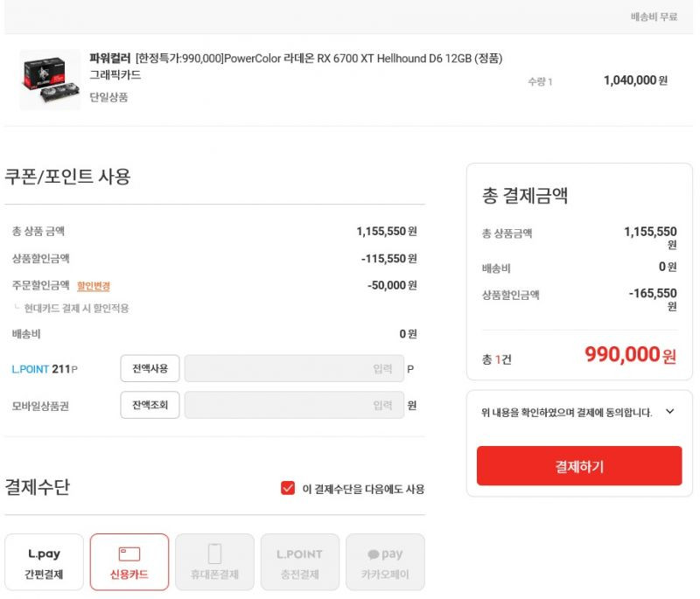
Task: Click the 신용카드 payment method label
Action: tap(129, 574)
